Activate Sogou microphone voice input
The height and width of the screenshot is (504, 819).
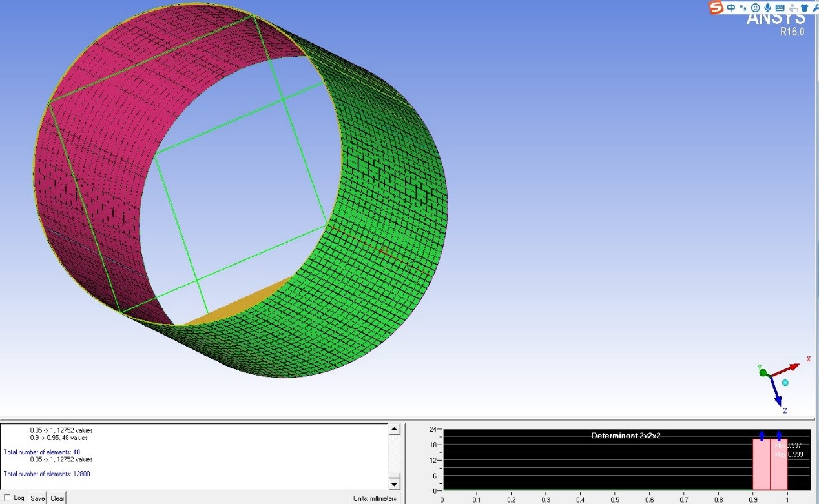[767, 8]
